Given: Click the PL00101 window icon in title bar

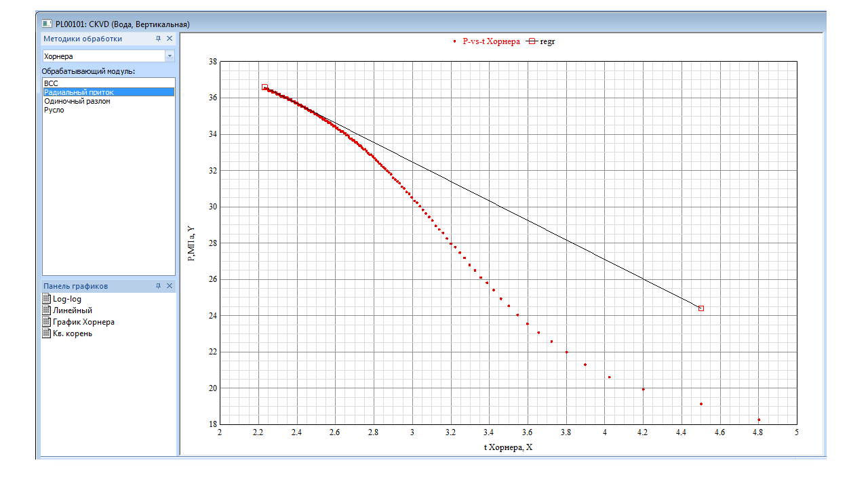Looking at the screenshot, I should point(47,24).
